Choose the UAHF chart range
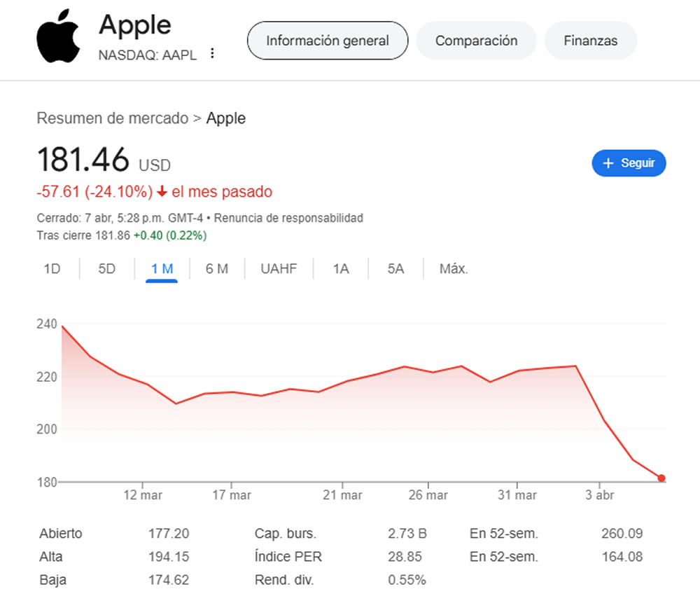The width and height of the screenshot is (700, 594). [x=279, y=269]
